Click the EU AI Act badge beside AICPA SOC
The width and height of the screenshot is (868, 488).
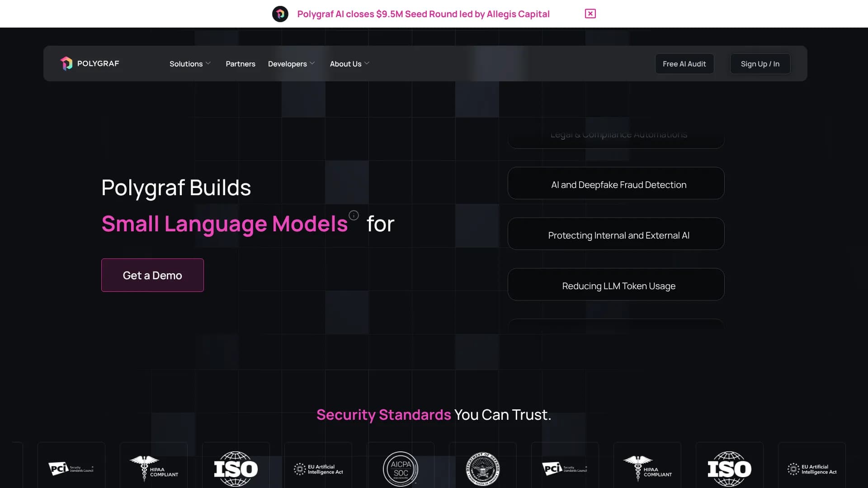pyautogui.click(x=318, y=469)
